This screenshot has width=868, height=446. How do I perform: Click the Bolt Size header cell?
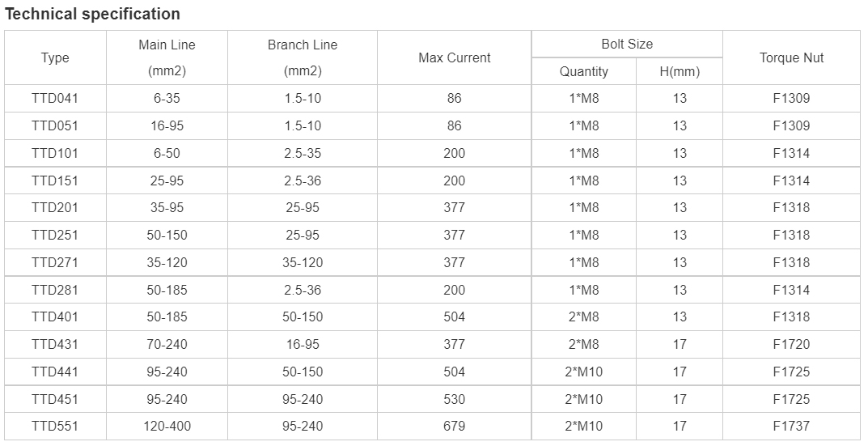click(x=627, y=44)
